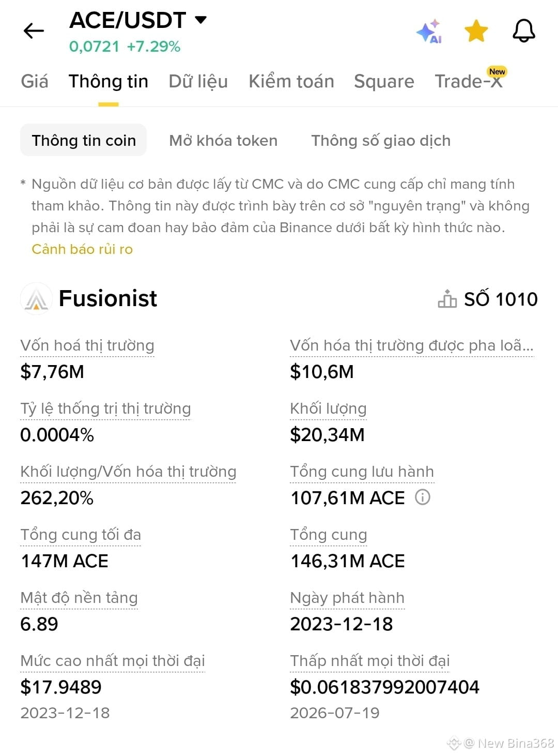Expand the ACE/USDT pair dropdown arrow
This screenshot has height=756, width=558.
click(x=200, y=20)
